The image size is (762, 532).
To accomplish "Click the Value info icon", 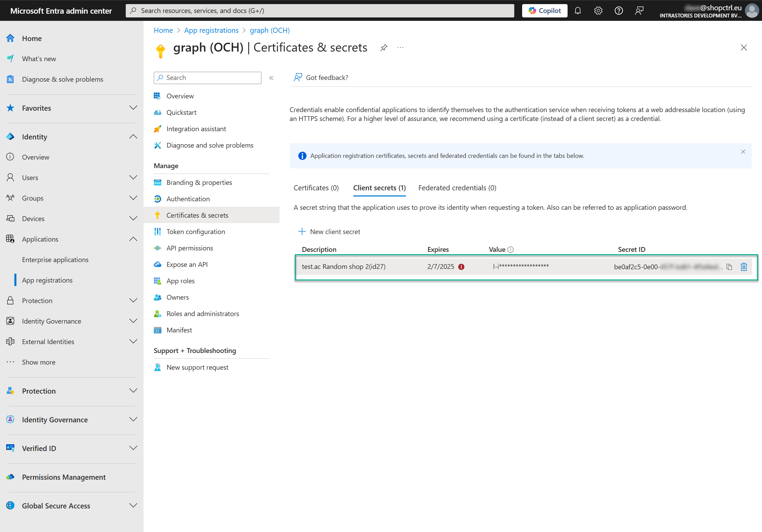I will coord(511,249).
